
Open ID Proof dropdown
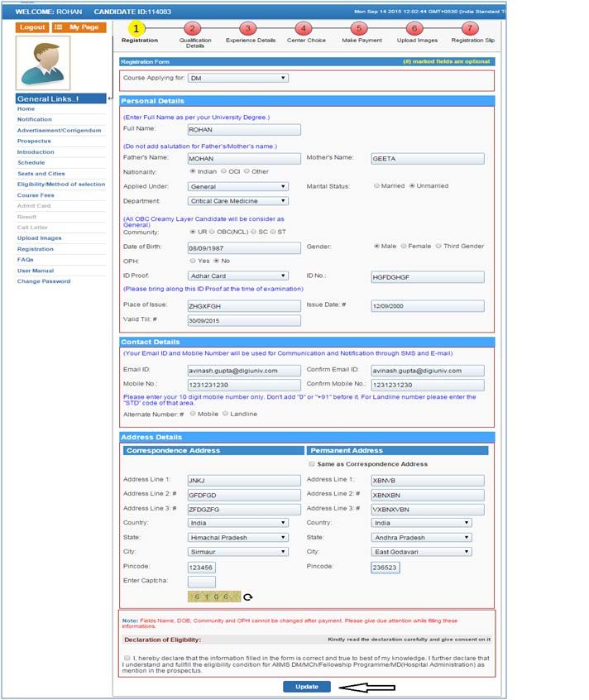pyautogui.click(x=237, y=276)
